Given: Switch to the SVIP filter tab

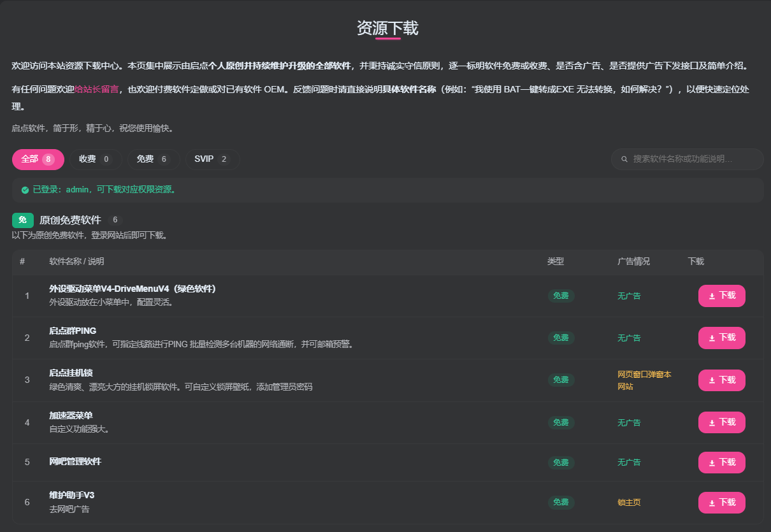Looking at the screenshot, I should tap(213, 159).
